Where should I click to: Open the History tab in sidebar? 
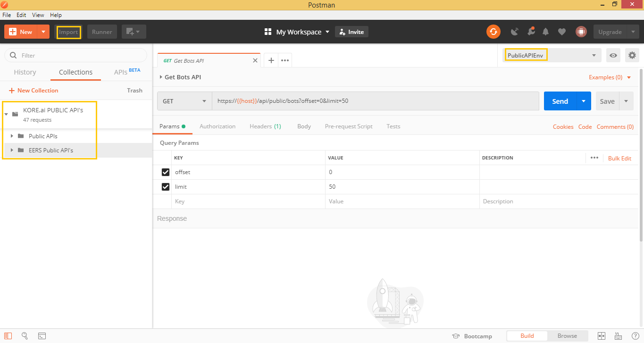click(x=25, y=72)
